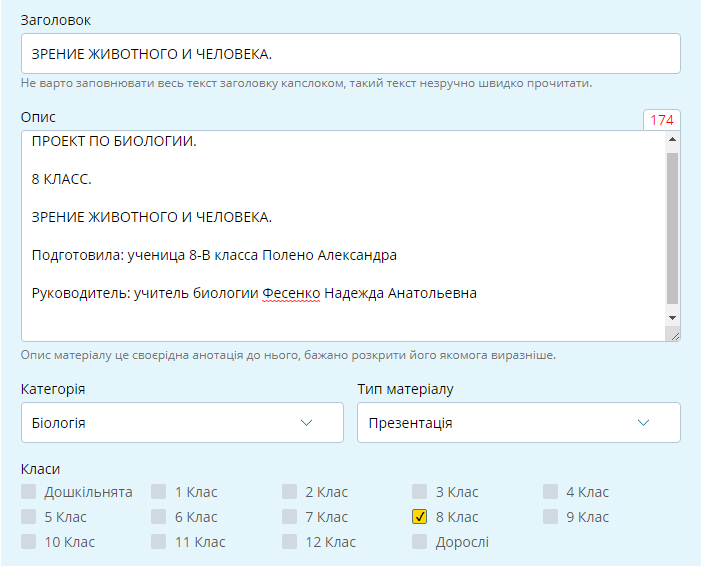Screen dimensions: 704x566
Task: Check the 6 Клас checkbox
Action: pos(158,517)
